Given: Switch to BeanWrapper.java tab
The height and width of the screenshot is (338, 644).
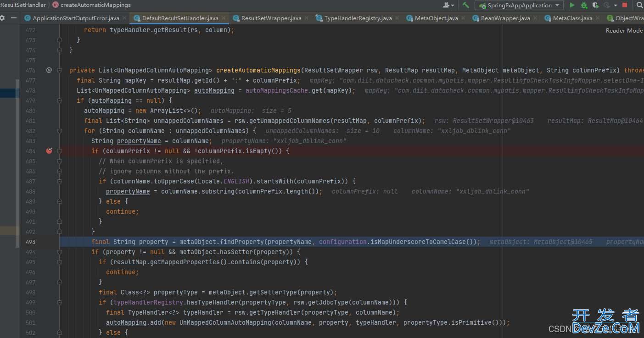Looking at the screenshot, I should tap(505, 18).
